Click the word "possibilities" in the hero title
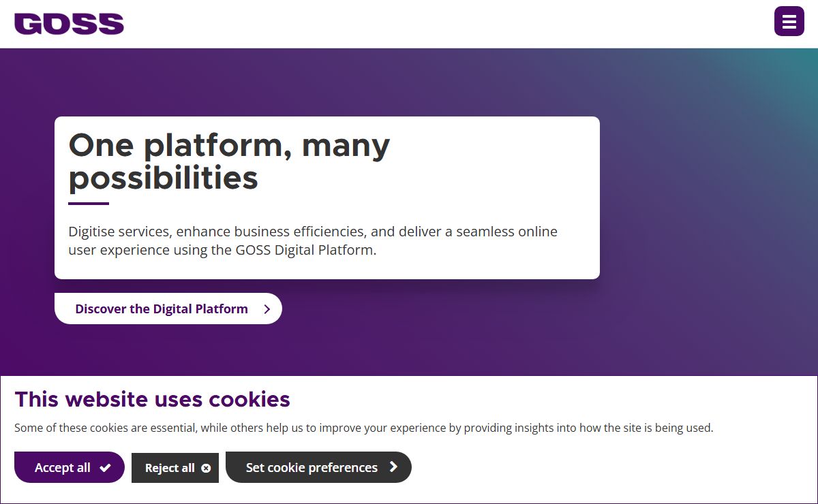The image size is (818, 504). click(164, 178)
